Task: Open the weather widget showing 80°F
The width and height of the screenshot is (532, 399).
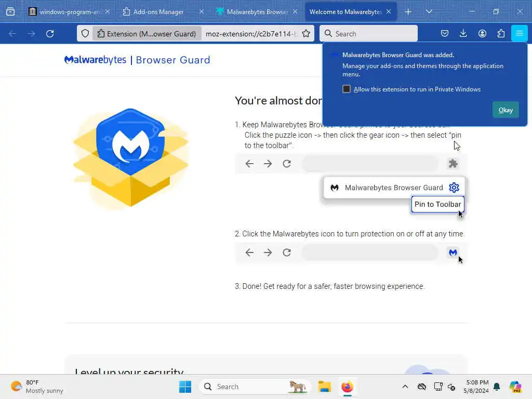Action: coord(37,387)
